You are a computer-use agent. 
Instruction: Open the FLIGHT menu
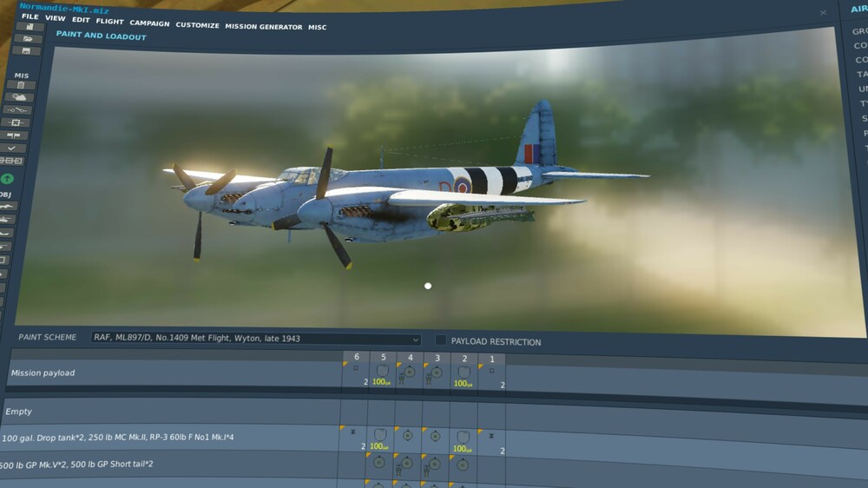(109, 22)
